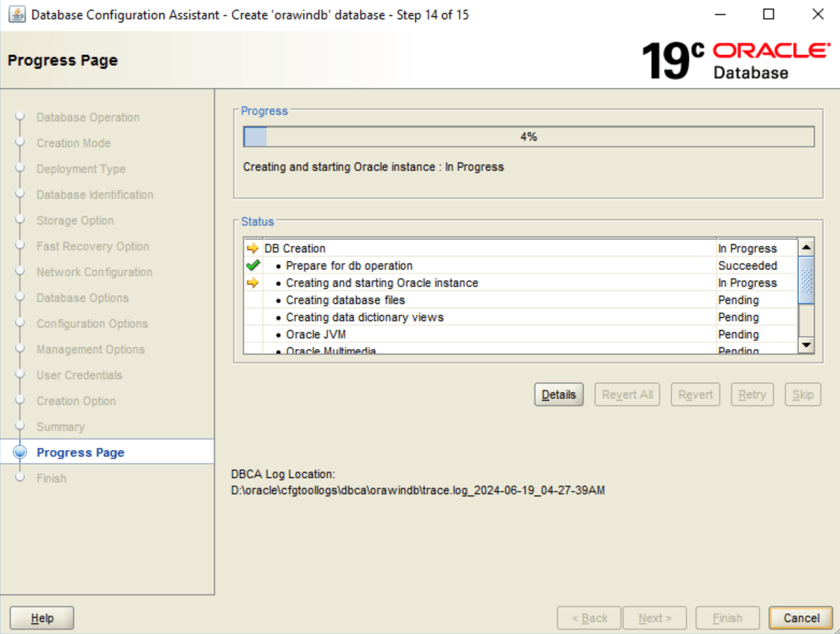Click the Help button
840x634 pixels.
[x=41, y=618]
